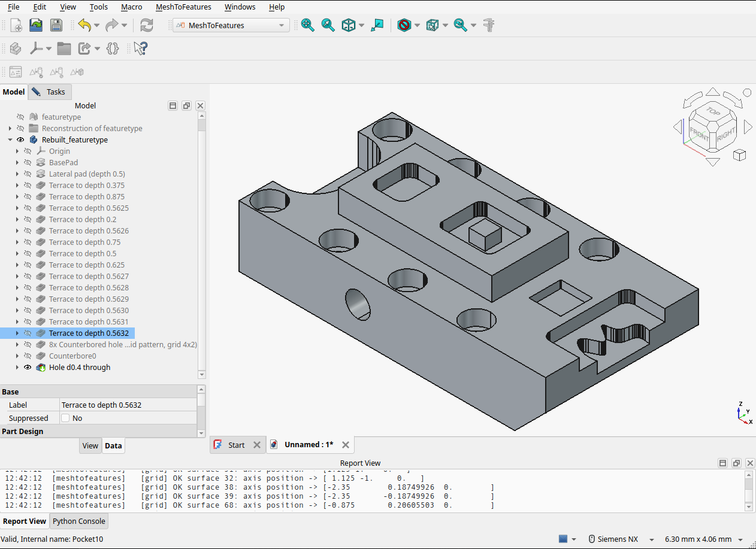Open the measure caliper tool
Screen dimensions: 756x549
[x=489, y=25]
